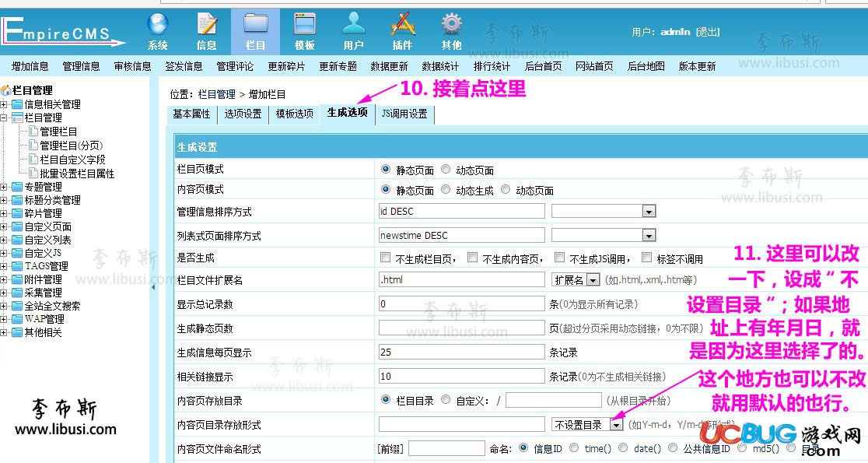
Task: Check the 标签不调用 checkbox
Action: pos(646,258)
